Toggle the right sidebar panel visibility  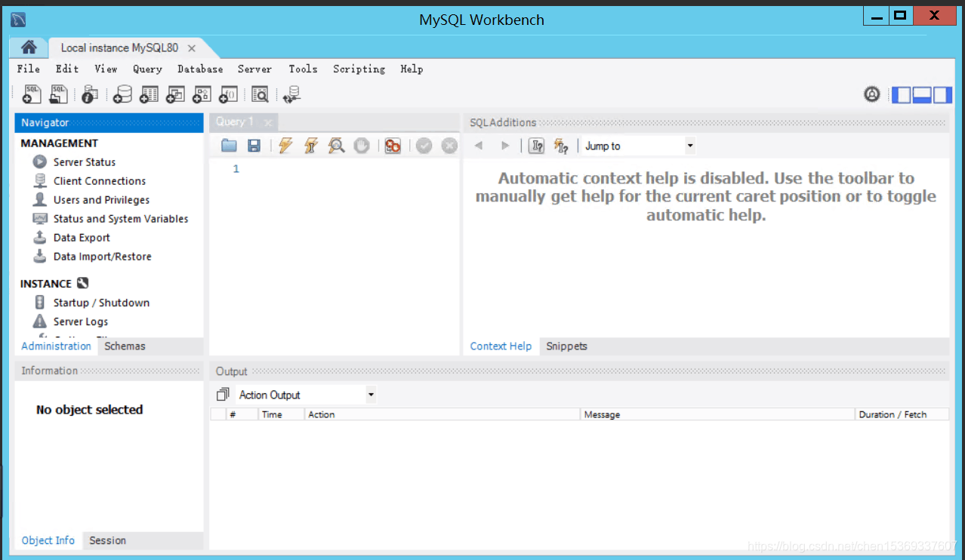click(942, 94)
